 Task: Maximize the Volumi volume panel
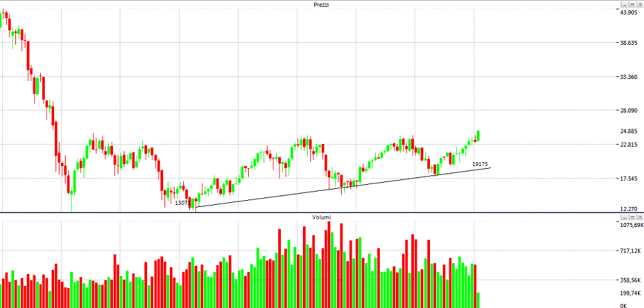633,217
